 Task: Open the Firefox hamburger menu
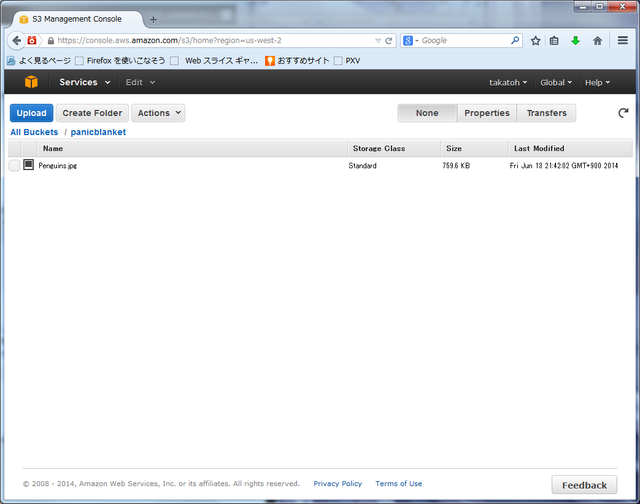[x=622, y=40]
